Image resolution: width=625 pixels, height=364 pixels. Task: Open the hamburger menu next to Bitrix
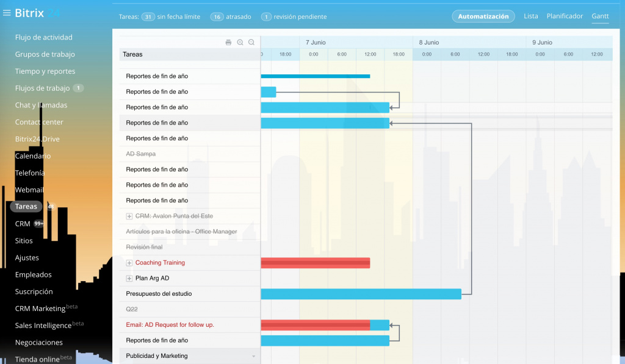coord(7,13)
